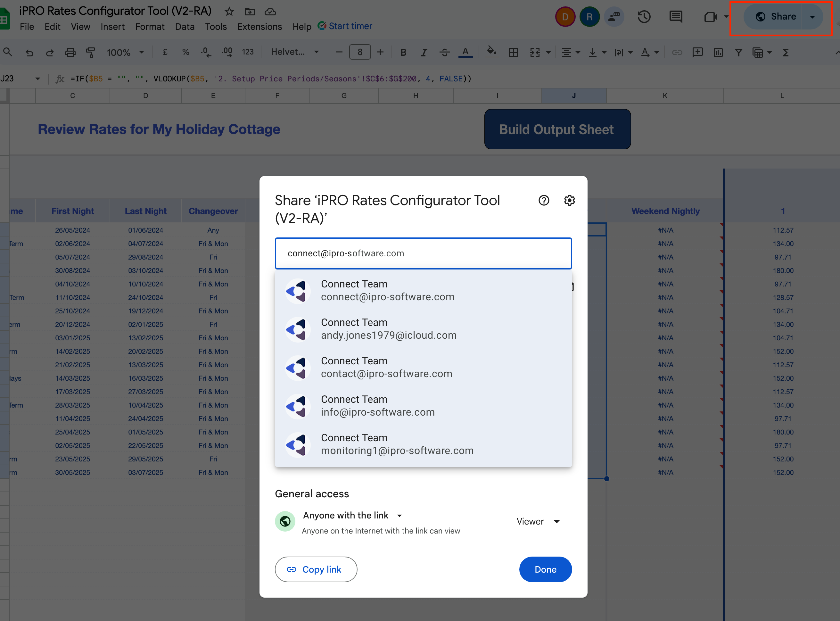Expand the Viewer role dropdown
This screenshot has width=840, height=621.
[538, 521]
